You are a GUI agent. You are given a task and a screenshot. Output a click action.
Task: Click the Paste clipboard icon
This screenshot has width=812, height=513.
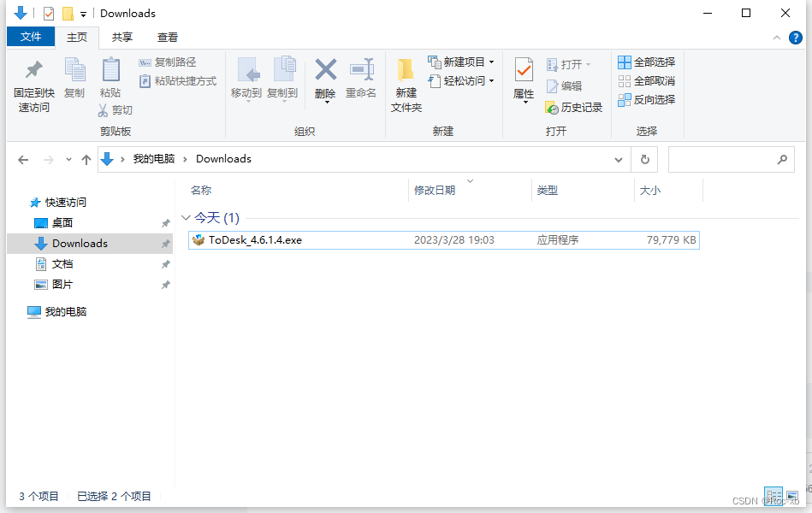tap(111, 70)
